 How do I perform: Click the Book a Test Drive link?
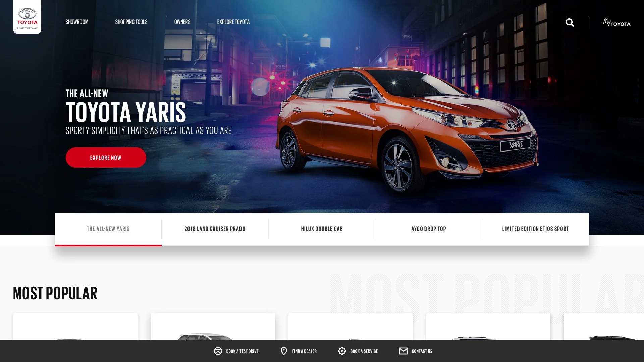[242, 351]
